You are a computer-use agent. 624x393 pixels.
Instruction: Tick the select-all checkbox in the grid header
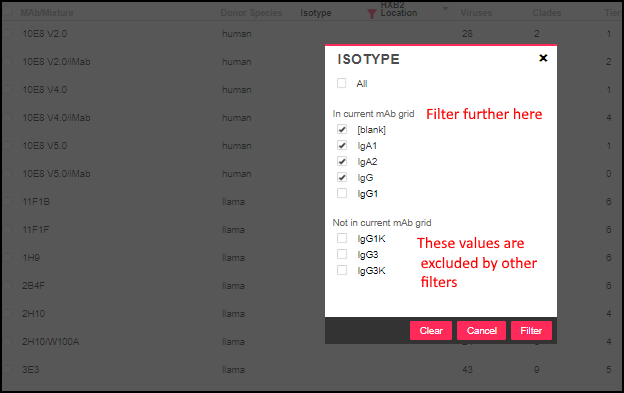click(x=7, y=11)
